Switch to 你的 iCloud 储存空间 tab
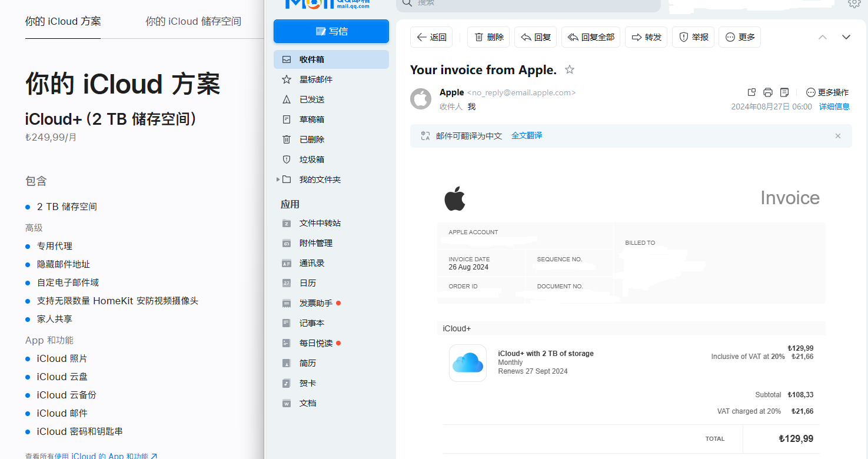 (x=193, y=21)
